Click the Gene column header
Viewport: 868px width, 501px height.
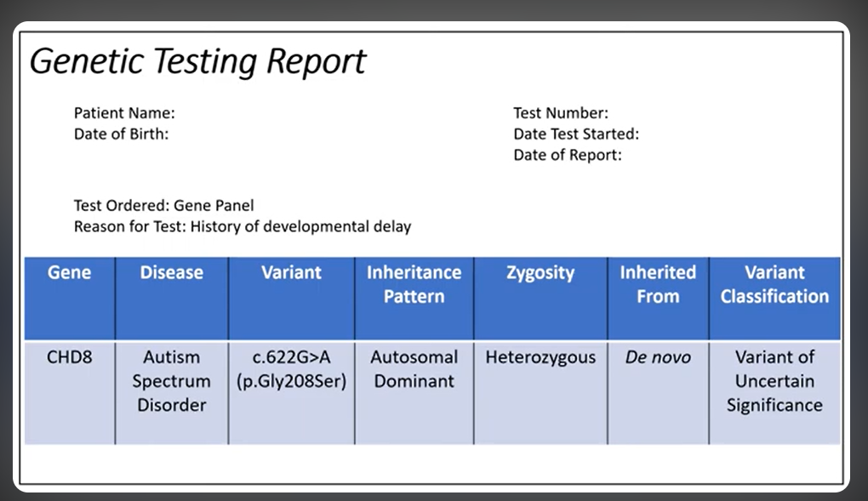pos(69,272)
